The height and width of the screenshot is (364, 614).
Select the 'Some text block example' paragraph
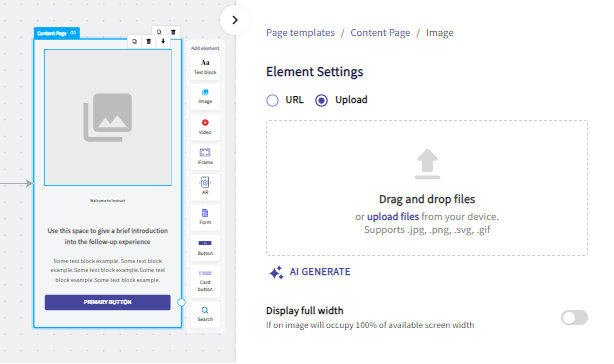click(x=107, y=270)
